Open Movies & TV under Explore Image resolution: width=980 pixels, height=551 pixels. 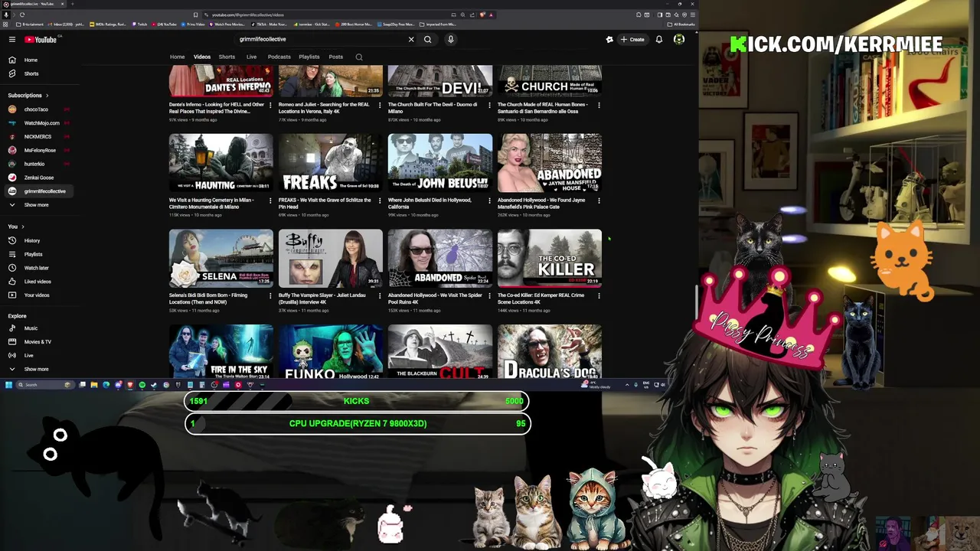click(x=40, y=342)
